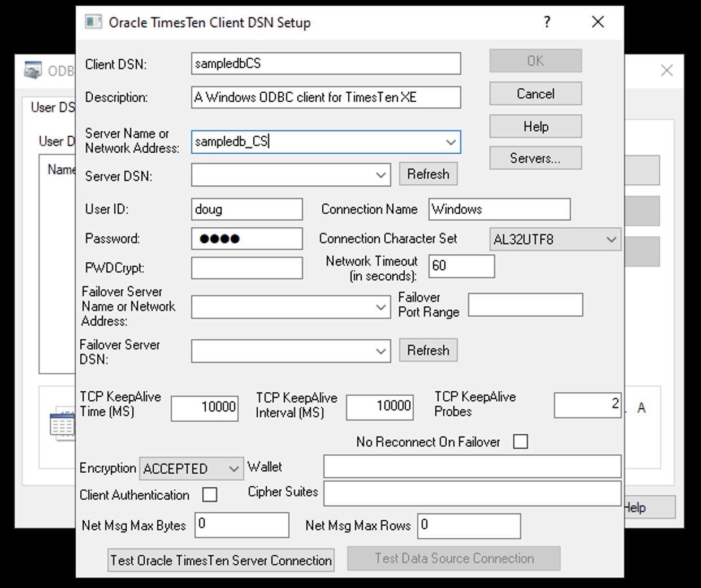Open the Servers dialog
This screenshot has height=588, width=701.
coord(535,158)
